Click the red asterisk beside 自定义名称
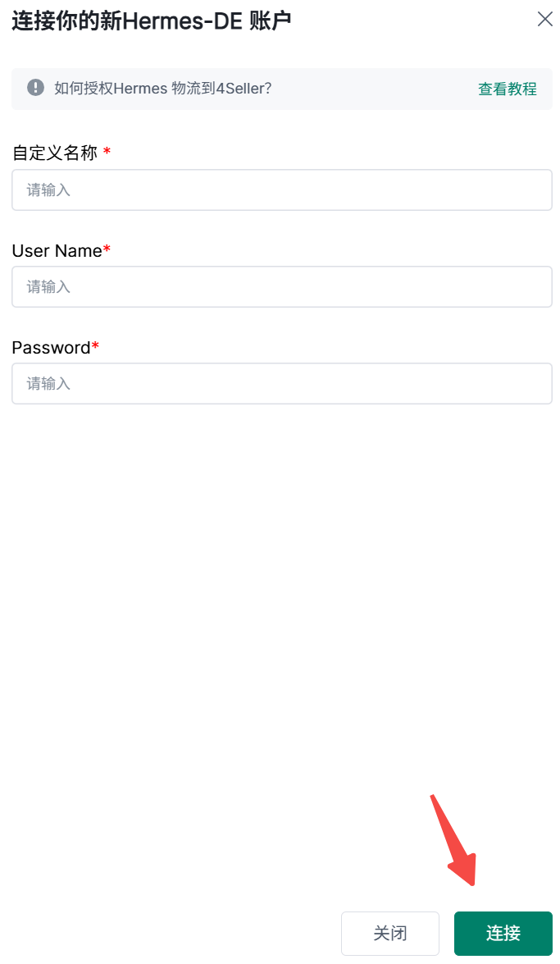 coord(107,152)
